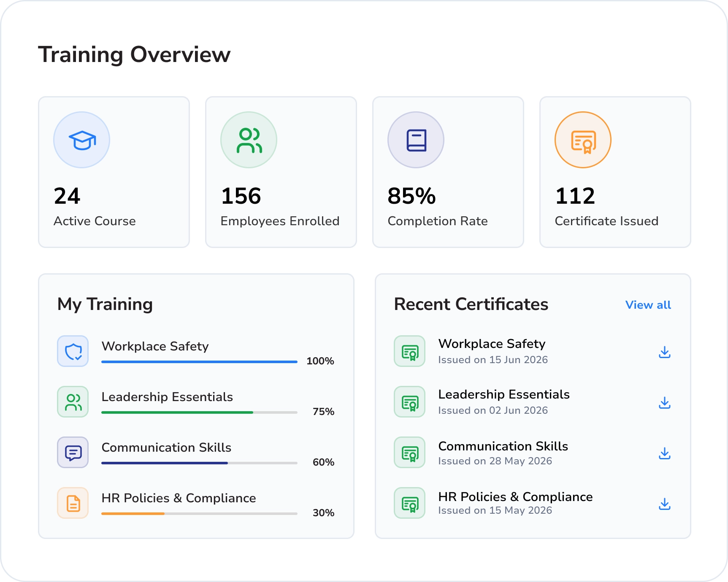
Task: Open Leadership Essentials in My Training
Action: click(168, 397)
